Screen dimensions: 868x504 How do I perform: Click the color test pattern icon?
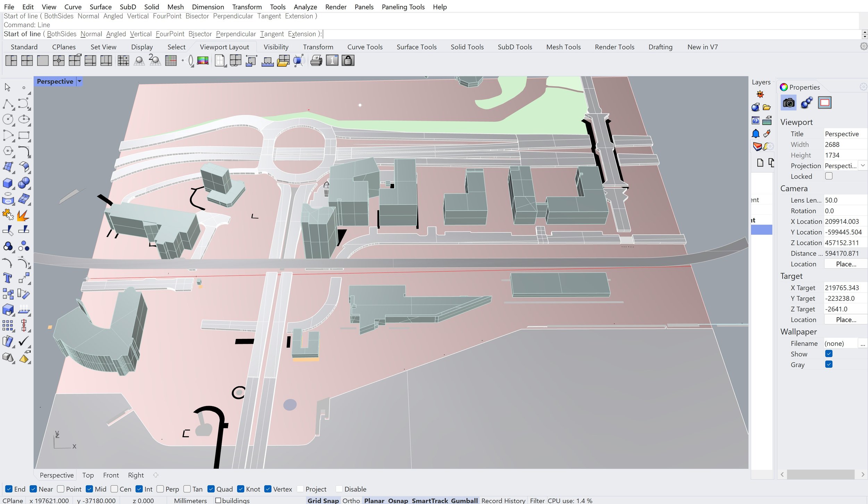(203, 61)
